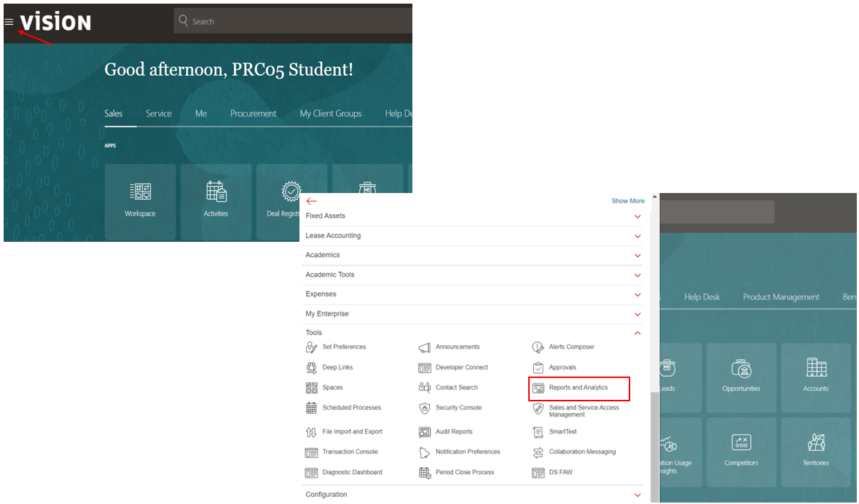Click the Territories tile
The width and height of the screenshot is (859, 504).
click(816, 448)
